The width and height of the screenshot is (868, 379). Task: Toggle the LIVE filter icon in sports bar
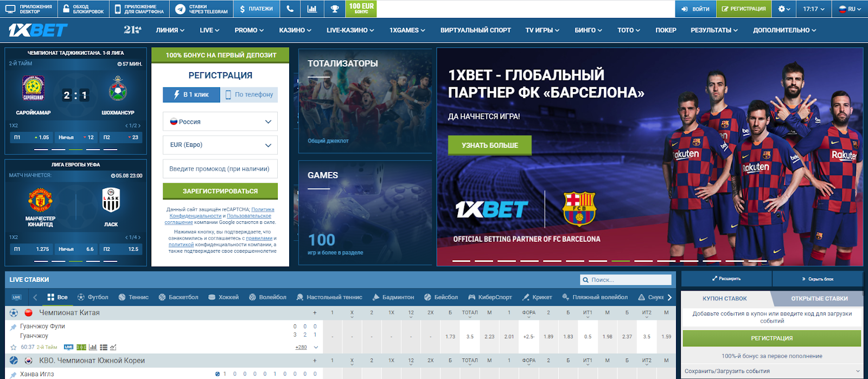[17, 297]
